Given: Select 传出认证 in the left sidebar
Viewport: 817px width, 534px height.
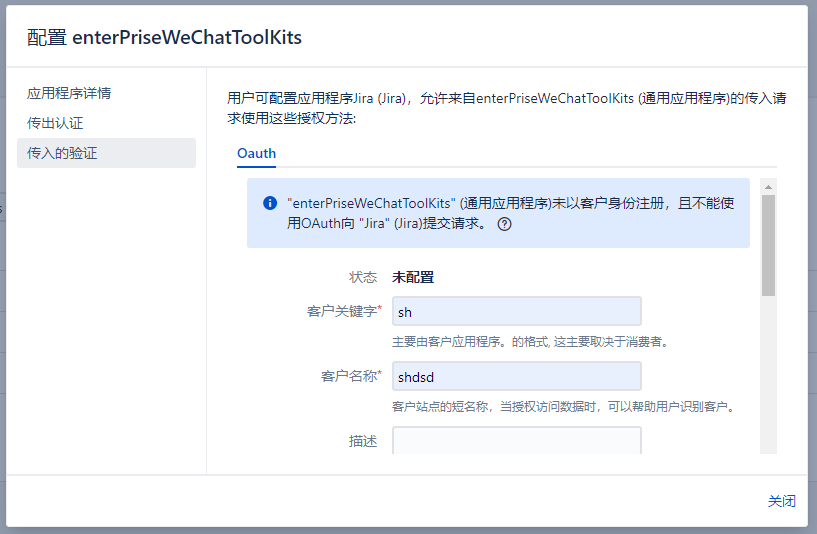Looking at the screenshot, I should 55,123.
